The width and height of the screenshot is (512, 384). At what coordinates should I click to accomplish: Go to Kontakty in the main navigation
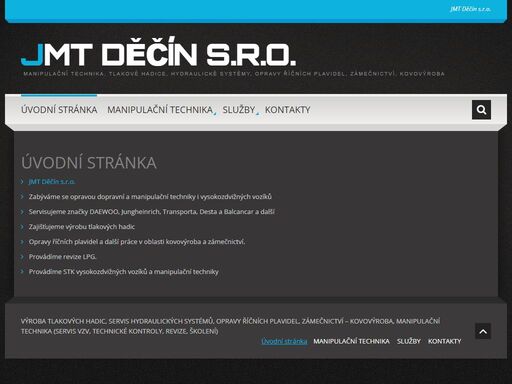tap(287, 110)
